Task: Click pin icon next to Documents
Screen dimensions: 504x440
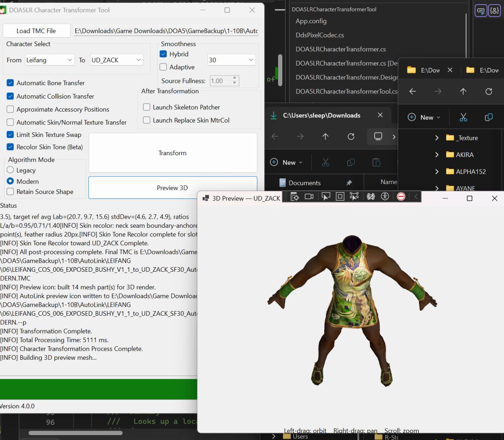Action: tap(349, 183)
